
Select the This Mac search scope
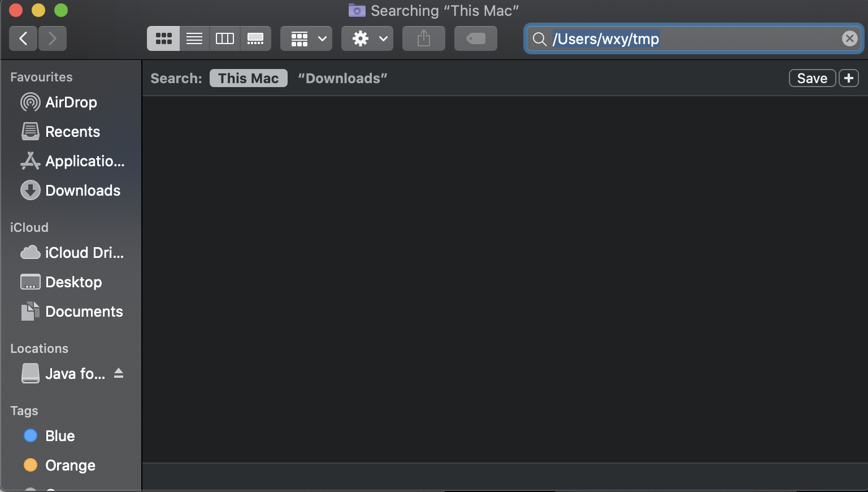tap(249, 78)
